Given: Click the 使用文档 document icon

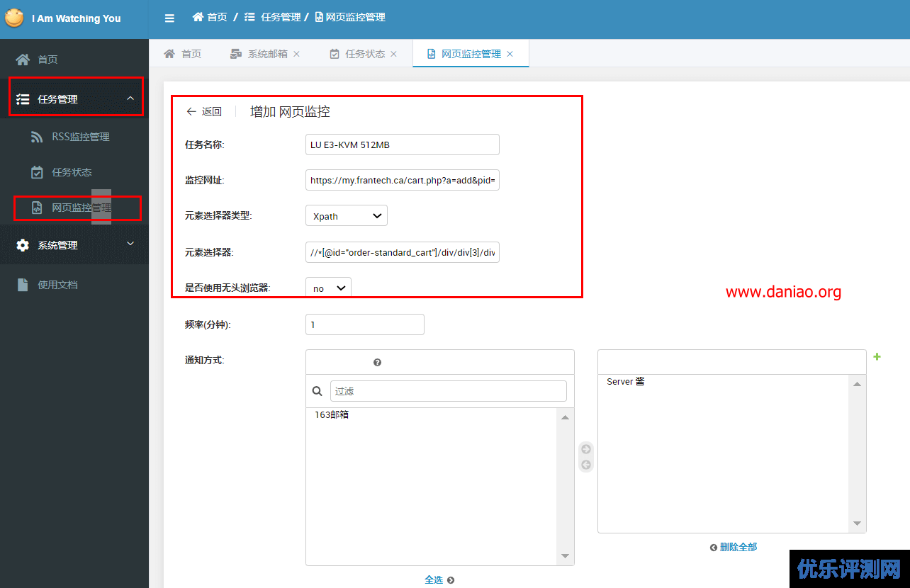Looking at the screenshot, I should click(x=23, y=285).
